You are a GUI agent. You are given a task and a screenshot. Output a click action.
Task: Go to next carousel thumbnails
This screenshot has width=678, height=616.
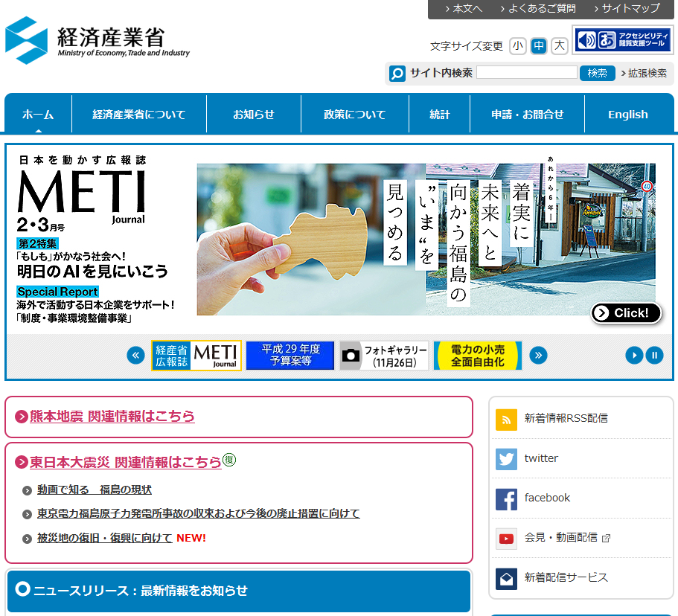coord(538,356)
